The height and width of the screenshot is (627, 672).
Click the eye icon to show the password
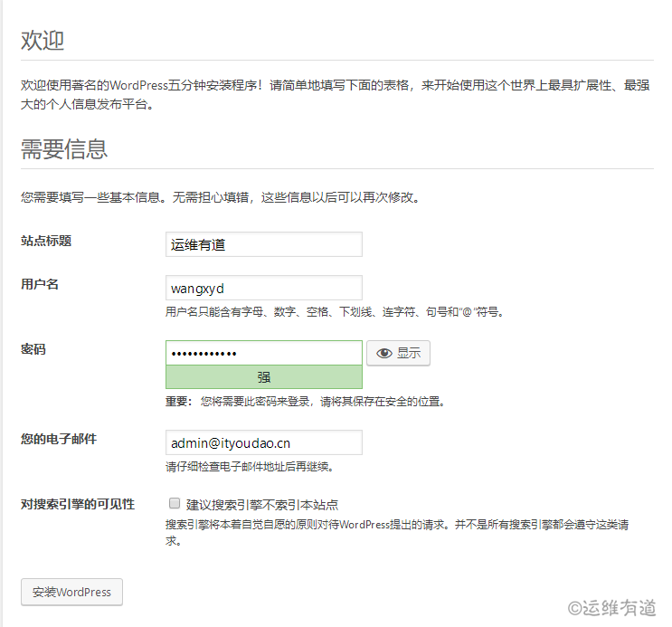click(384, 353)
